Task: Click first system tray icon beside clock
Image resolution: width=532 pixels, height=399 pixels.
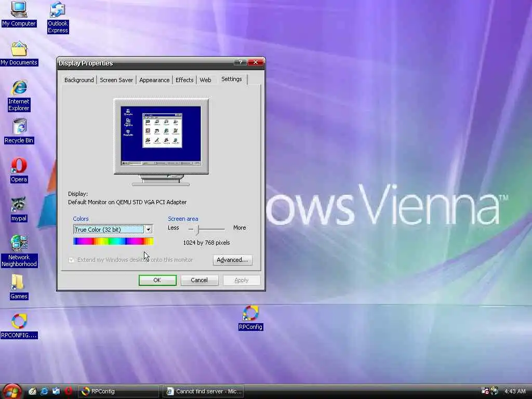Action: click(485, 391)
